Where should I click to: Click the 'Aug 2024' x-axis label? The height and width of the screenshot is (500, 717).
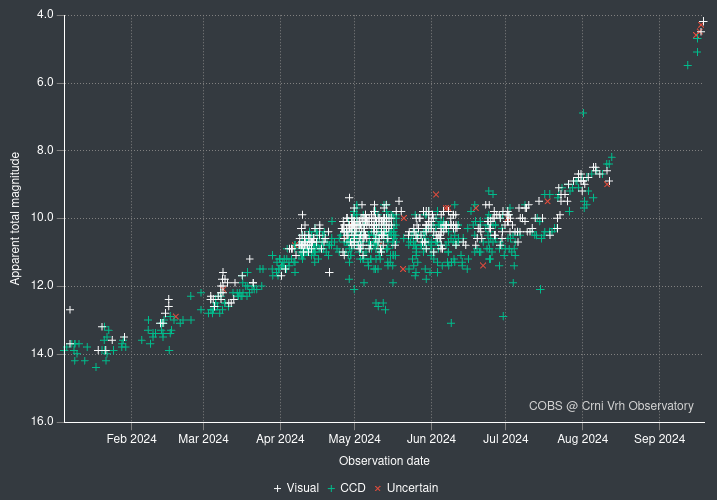[x=583, y=439]
